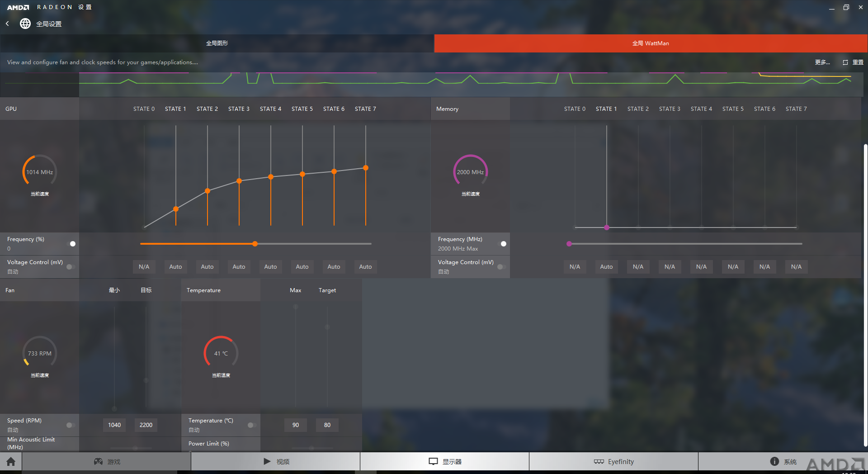Open the 显示器 tab in bottom bar
The image size is (868, 474).
tap(445, 462)
